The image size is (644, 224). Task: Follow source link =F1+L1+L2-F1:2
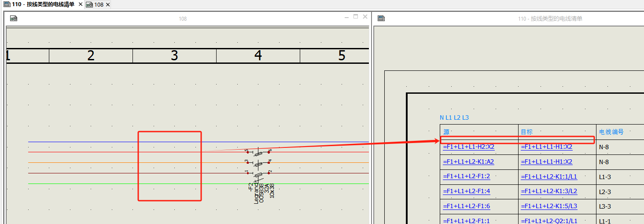coord(466,176)
